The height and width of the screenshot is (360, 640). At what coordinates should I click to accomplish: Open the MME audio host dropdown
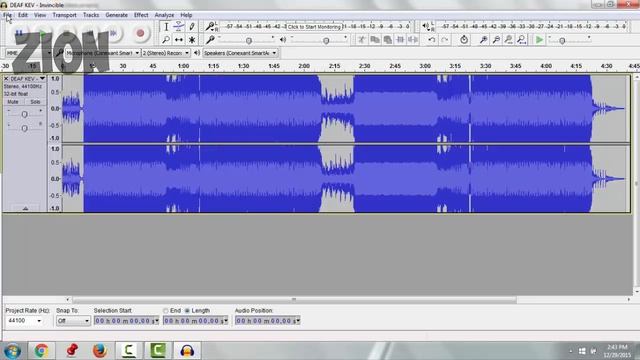(x=29, y=53)
